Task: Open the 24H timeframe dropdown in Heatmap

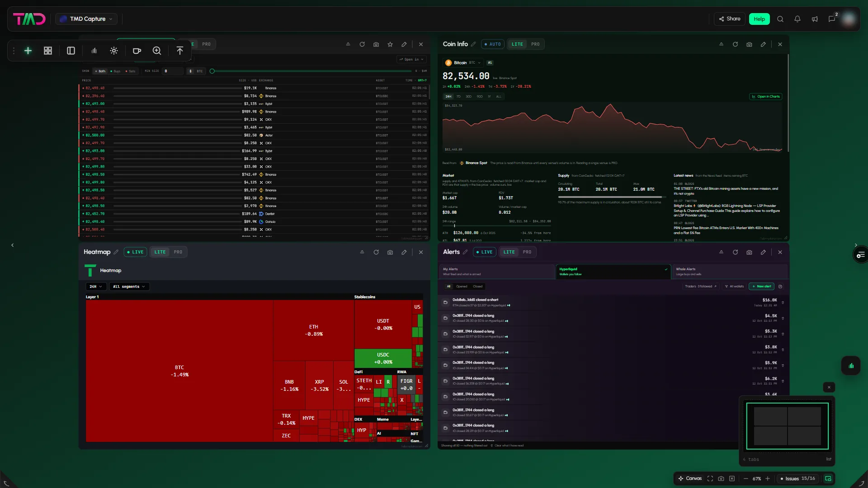Action: pyautogui.click(x=96, y=286)
